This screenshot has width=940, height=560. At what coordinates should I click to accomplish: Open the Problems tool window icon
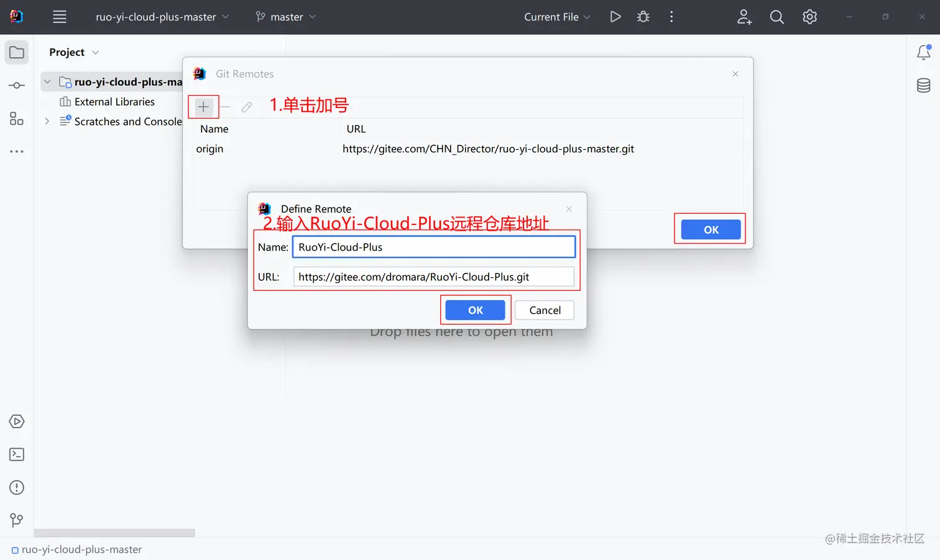pos(17,487)
